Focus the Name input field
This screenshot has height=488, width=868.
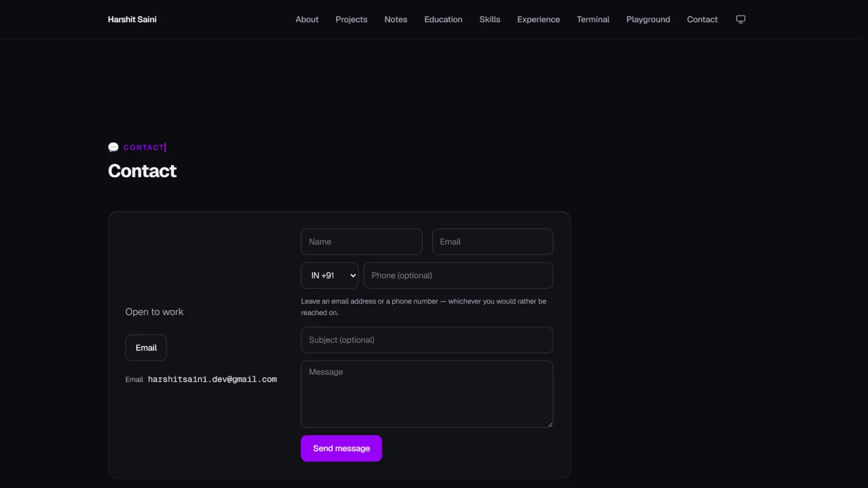(x=362, y=242)
